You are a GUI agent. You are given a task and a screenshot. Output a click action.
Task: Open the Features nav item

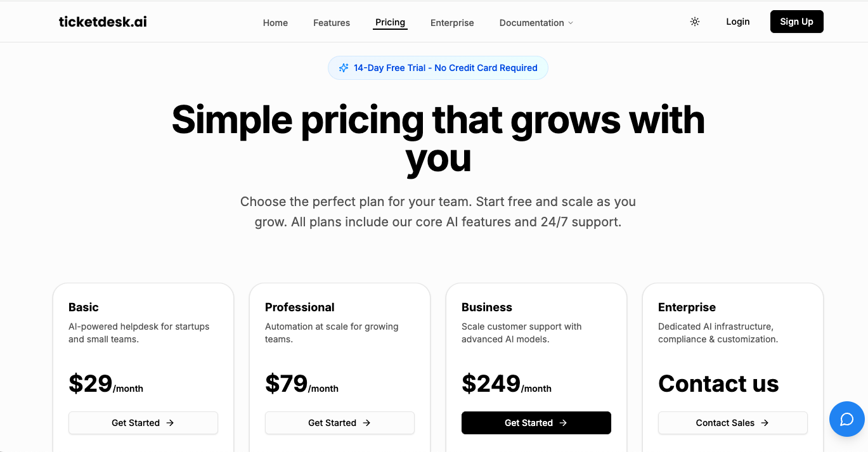tap(332, 23)
